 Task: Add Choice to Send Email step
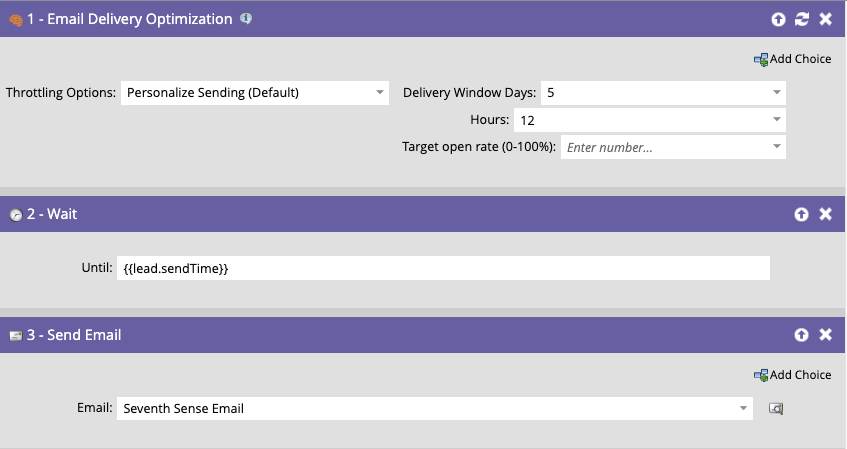[792, 375]
